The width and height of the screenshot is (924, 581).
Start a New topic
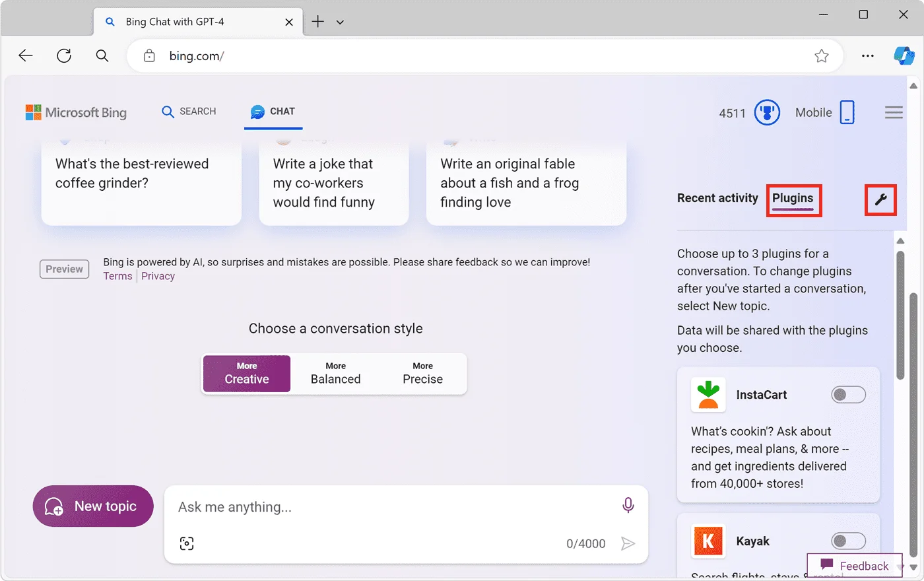[93, 506]
